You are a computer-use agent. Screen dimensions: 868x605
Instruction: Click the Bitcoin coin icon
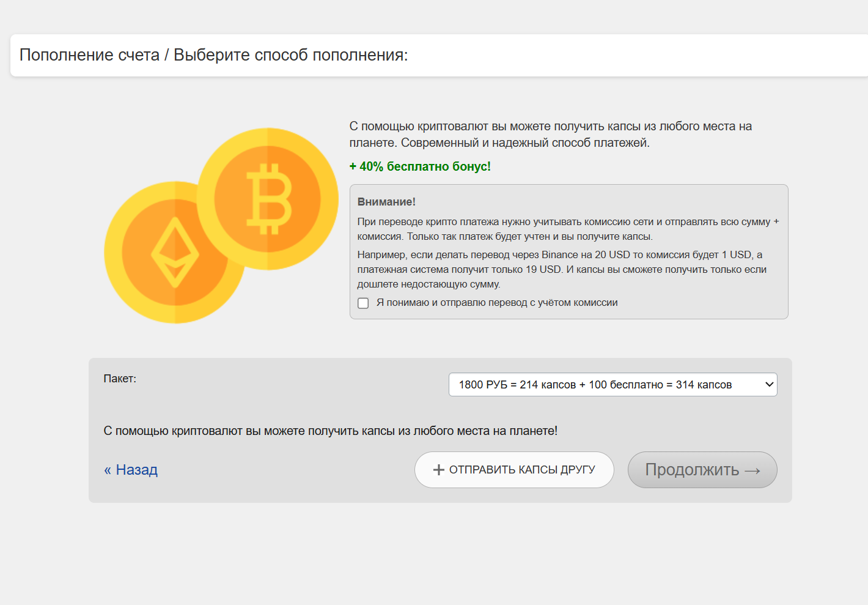268,198
